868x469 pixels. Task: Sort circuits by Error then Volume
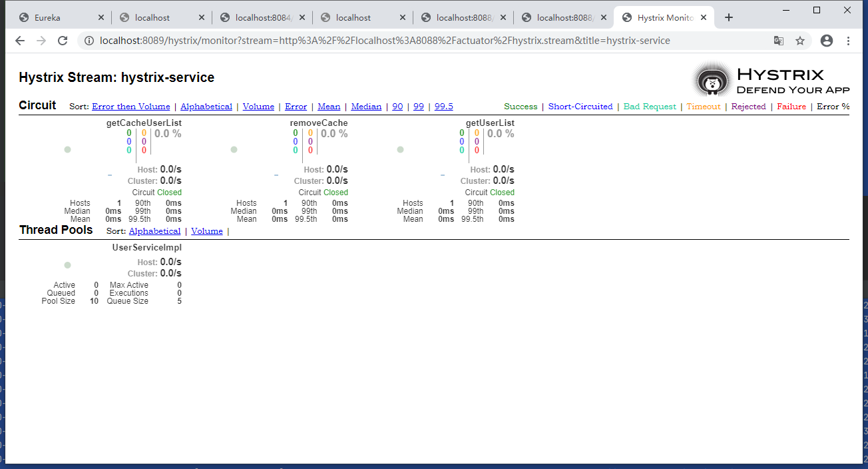point(131,107)
